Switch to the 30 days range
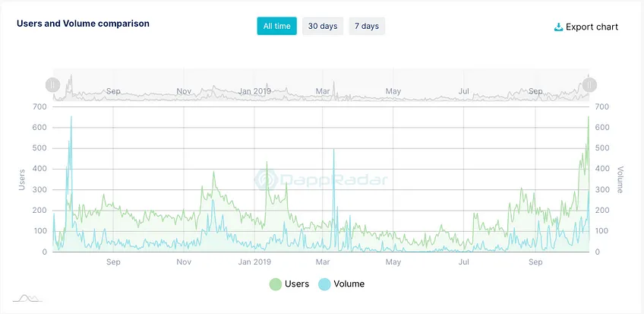 click(323, 26)
